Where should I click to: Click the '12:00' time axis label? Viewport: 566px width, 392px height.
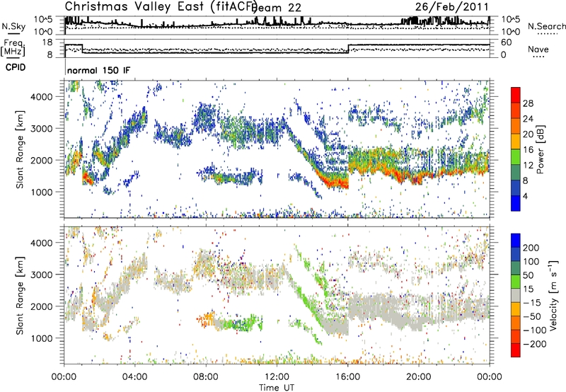tap(277, 377)
